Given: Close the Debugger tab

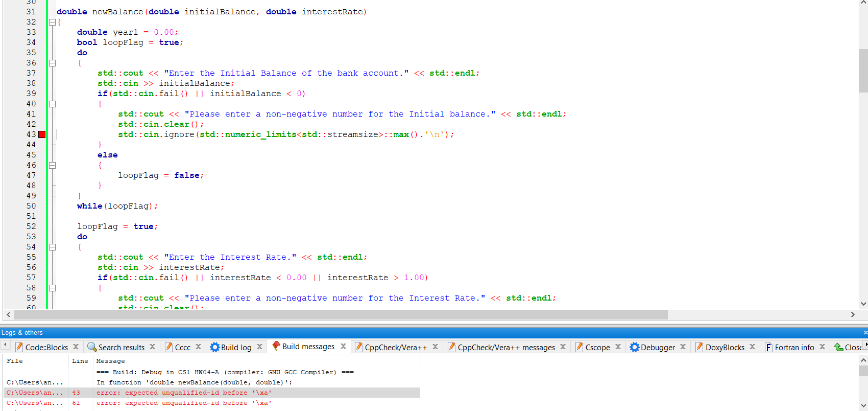Looking at the screenshot, I should pyautogui.click(x=683, y=347).
